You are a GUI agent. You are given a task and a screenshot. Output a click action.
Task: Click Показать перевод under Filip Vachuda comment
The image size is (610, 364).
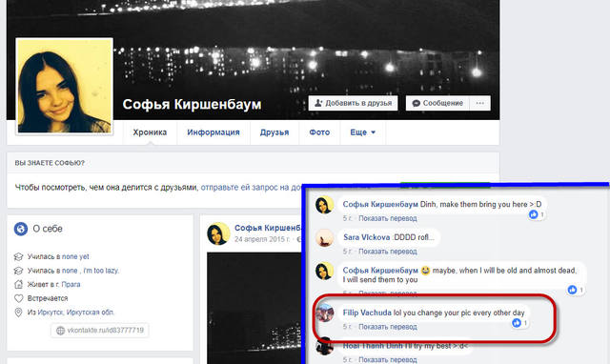tap(388, 327)
